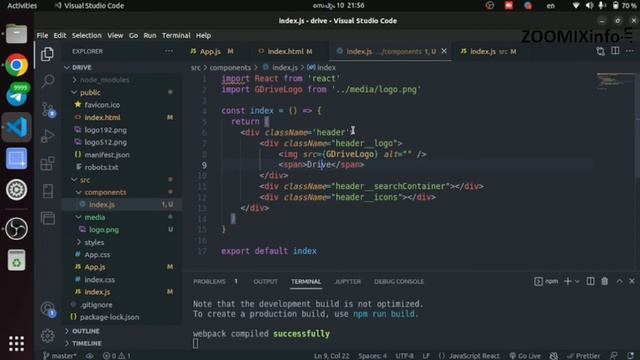640x360 pixels.
Task: Split the terminal panel
Action: pyautogui.click(x=590, y=281)
